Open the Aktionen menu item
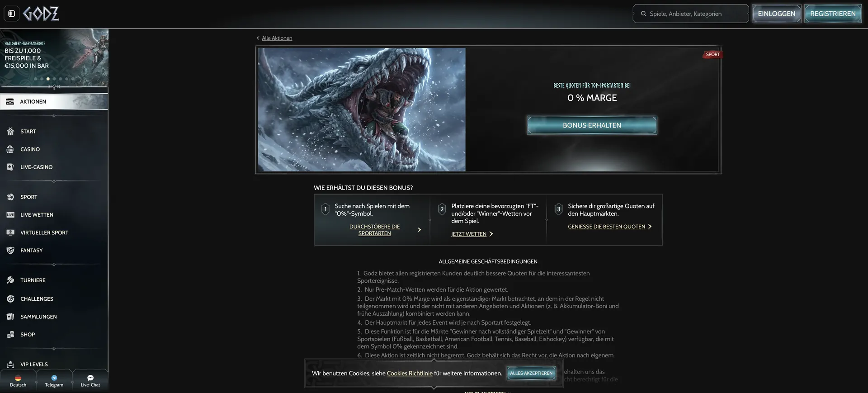The height and width of the screenshot is (393, 868). point(54,101)
